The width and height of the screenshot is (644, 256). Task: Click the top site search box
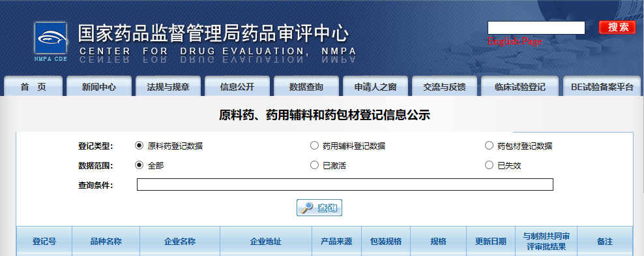[x=536, y=27]
